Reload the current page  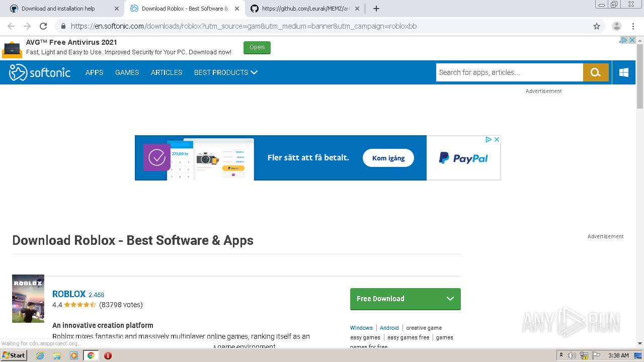point(43,26)
